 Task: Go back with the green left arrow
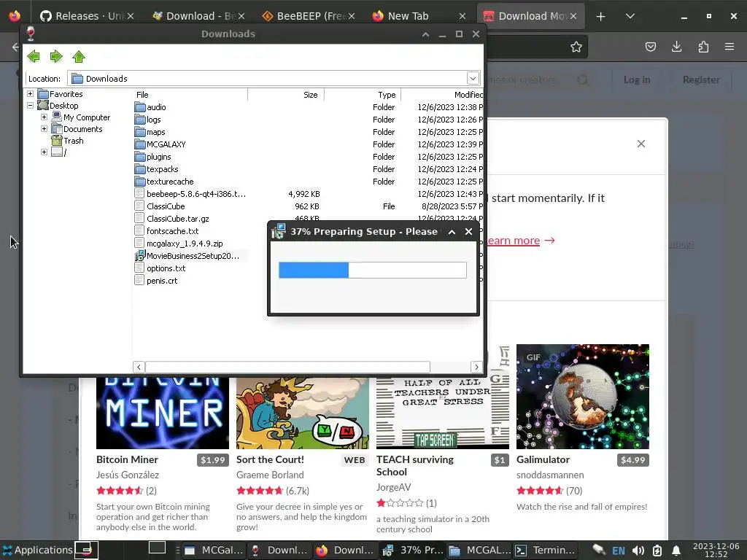(x=34, y=57)
